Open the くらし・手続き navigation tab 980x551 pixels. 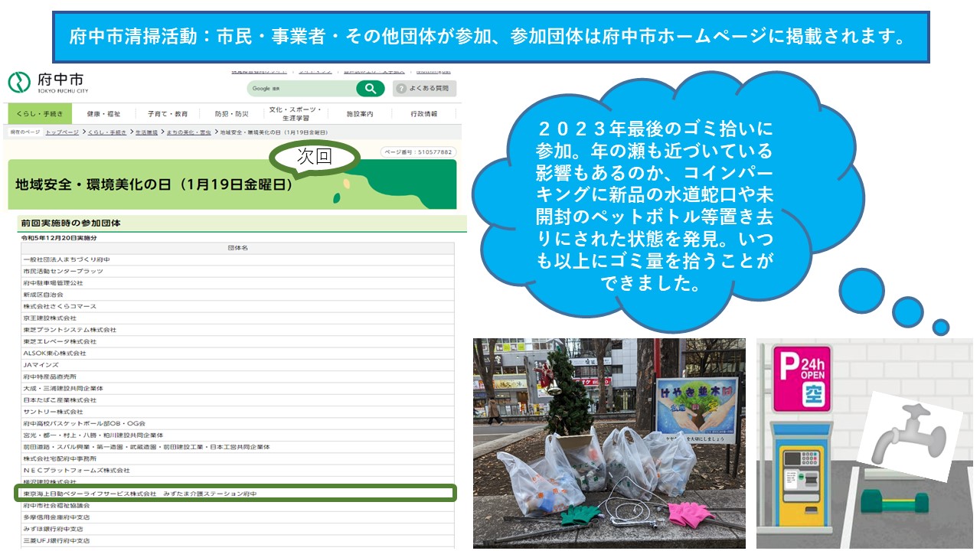pyautogui.click(x=40, y=114)
